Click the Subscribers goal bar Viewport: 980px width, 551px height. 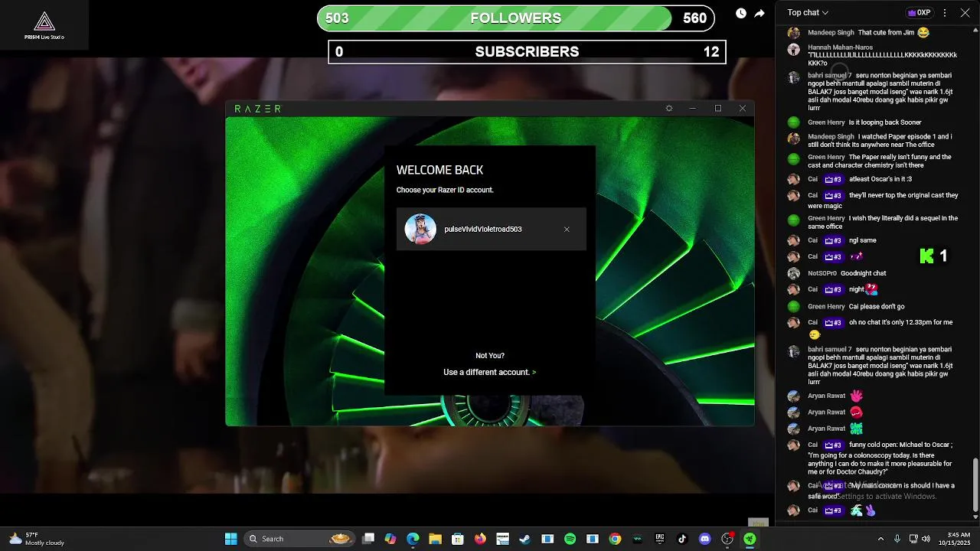pyautogui.click(x=527, y=51)
